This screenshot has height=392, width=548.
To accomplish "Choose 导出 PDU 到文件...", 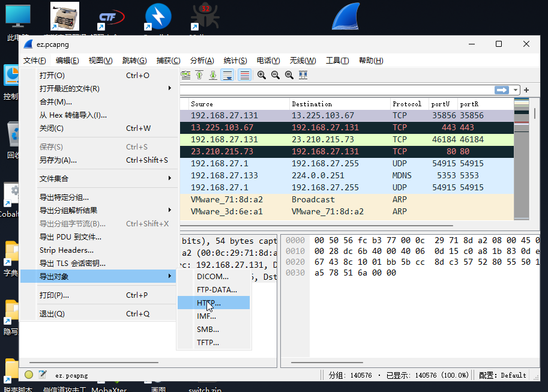I will pyautogui.click(x=98, y=237).
